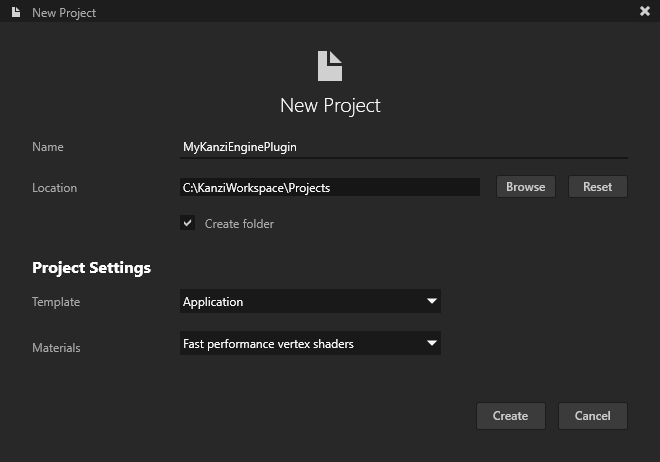Click the Template label
The width and height of the screenshot is (660, 462).
pos(56,302)
